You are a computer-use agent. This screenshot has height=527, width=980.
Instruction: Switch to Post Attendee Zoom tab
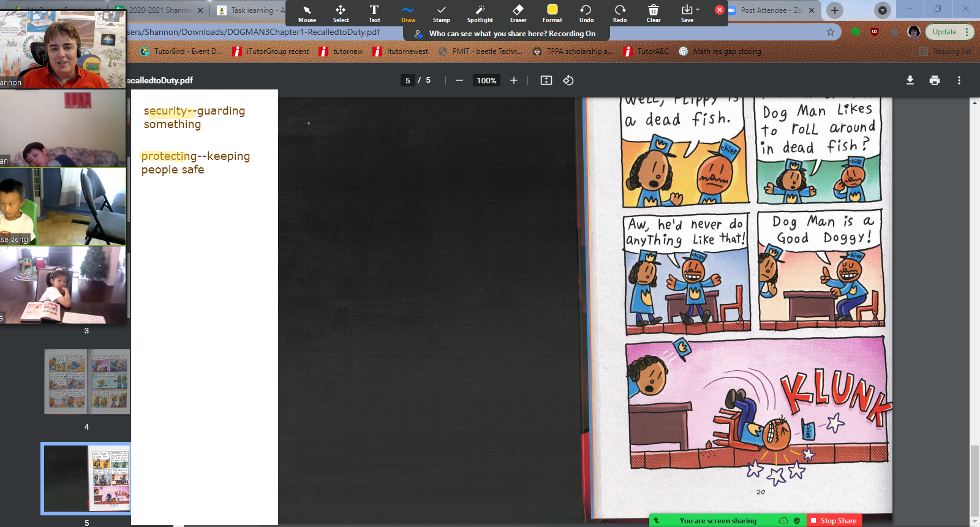point(771,10)
